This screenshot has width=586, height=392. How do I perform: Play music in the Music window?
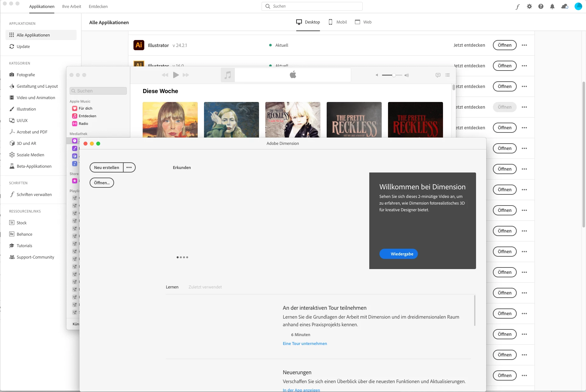pos(176,75)
